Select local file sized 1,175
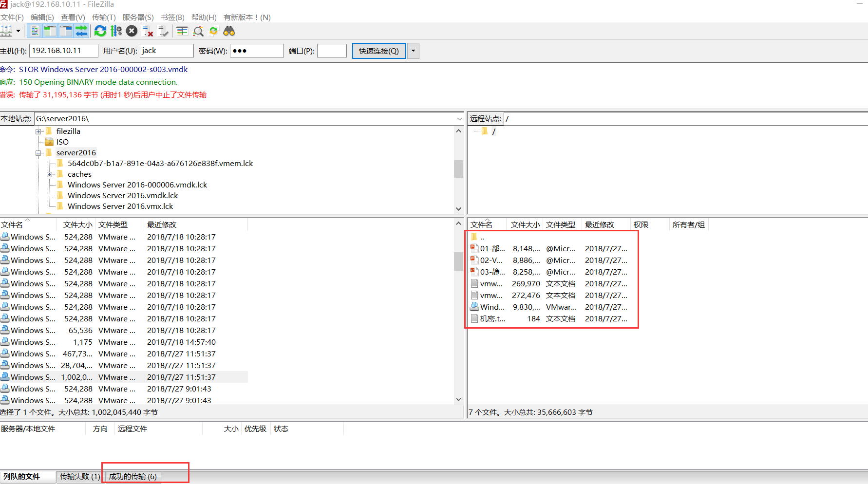 pyautogui.click(x=124, y=342)
